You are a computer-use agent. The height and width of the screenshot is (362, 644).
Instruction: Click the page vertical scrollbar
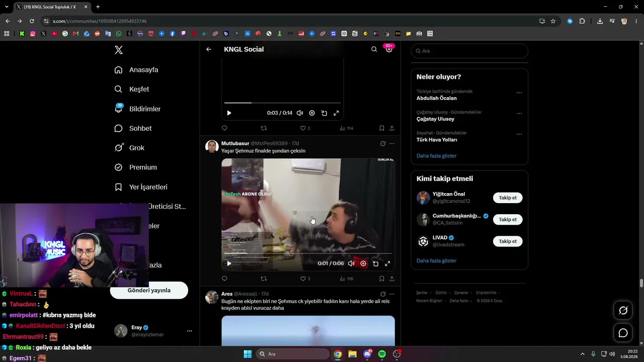[641, 283]
